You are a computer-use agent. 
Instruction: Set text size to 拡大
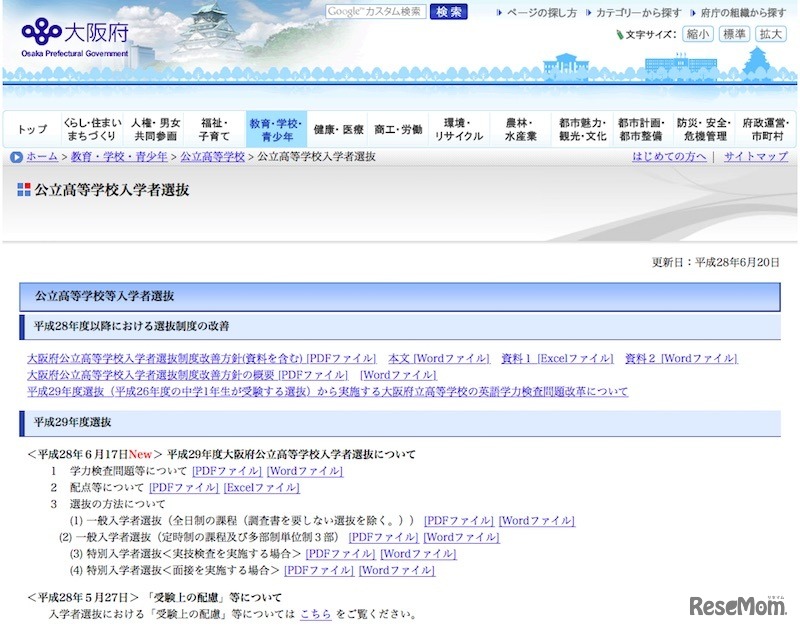(x=770, y=34)
